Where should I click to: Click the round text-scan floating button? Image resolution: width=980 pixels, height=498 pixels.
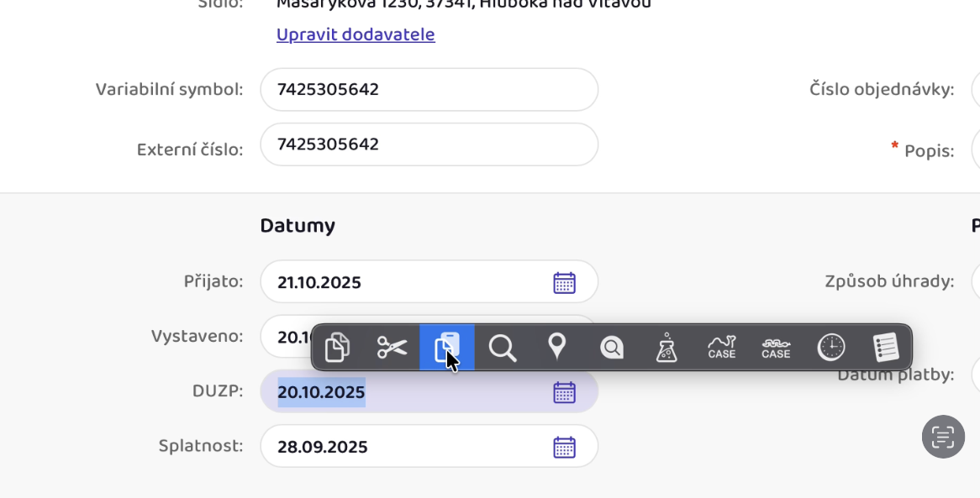click(943, 437)
